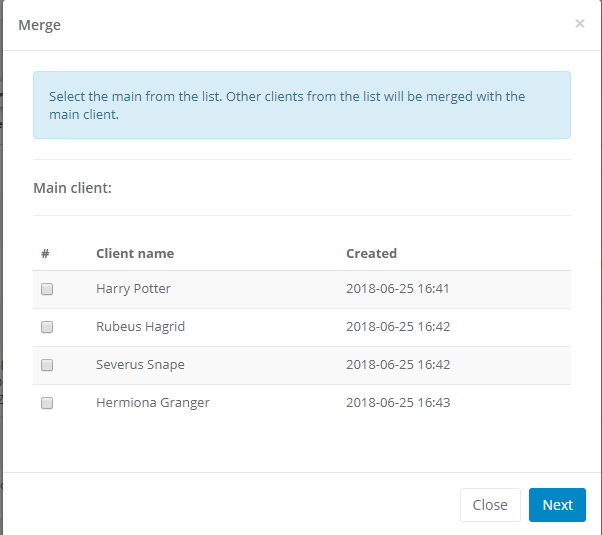Image resolution: width=602 pixels, height=535 pixels.
Task: Click the blue info message box
Action: click(x=301, y=105)
